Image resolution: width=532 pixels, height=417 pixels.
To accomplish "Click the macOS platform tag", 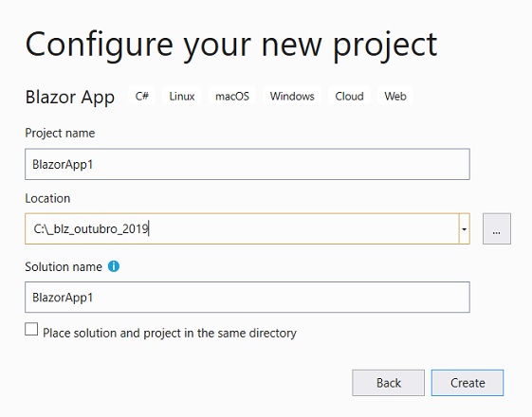I will tap(232, 96).
